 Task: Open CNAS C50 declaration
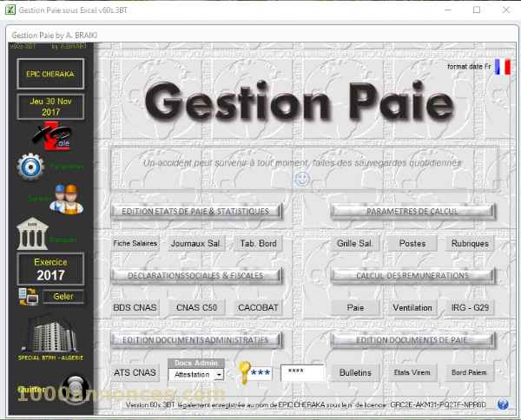196,308
